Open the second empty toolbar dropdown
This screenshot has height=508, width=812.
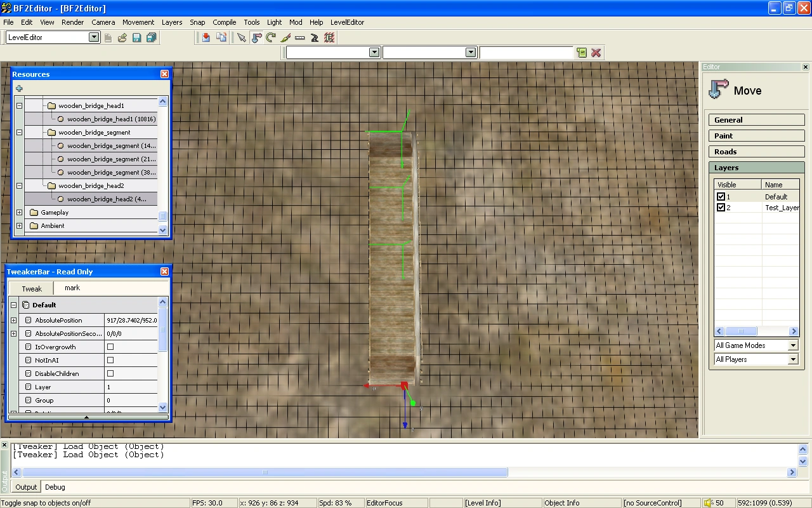click(471, 53)
